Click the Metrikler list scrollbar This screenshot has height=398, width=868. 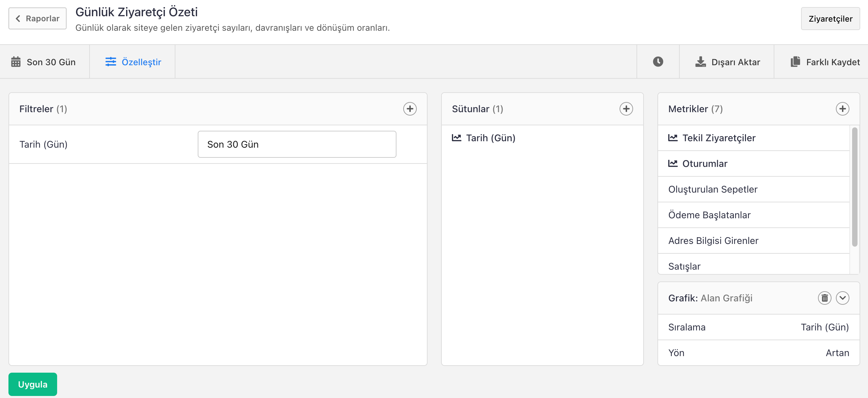tap(854, 187)
